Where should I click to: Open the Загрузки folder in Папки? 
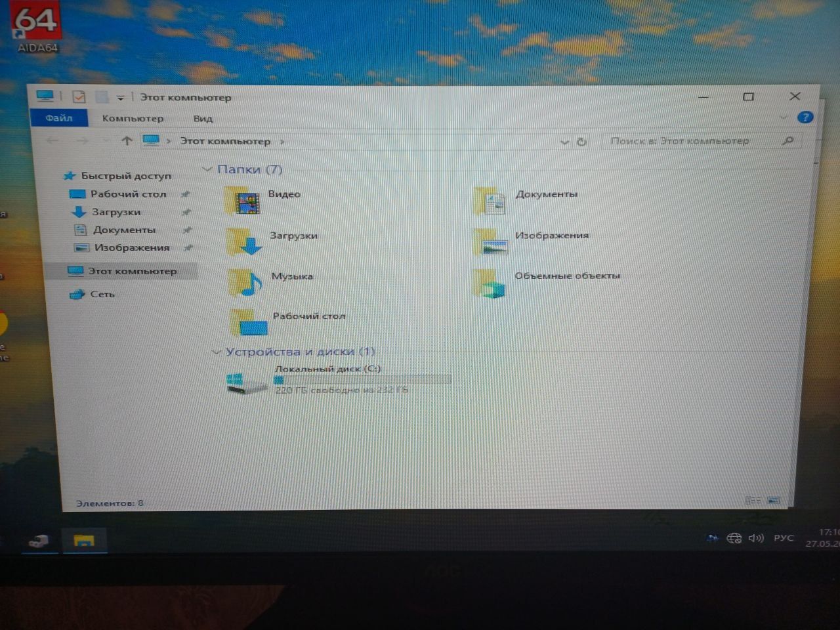[272, 241]
